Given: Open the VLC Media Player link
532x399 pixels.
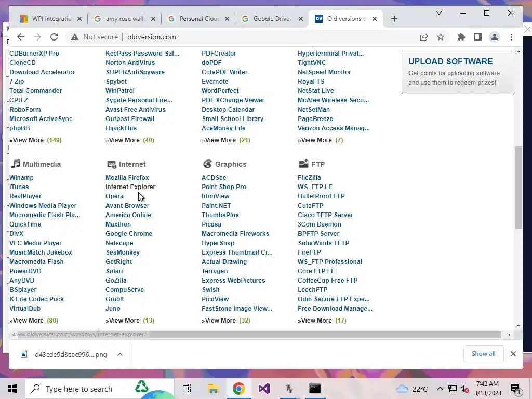Looking at the screenshot, I should pyautogui.click(x=36, y=243).
